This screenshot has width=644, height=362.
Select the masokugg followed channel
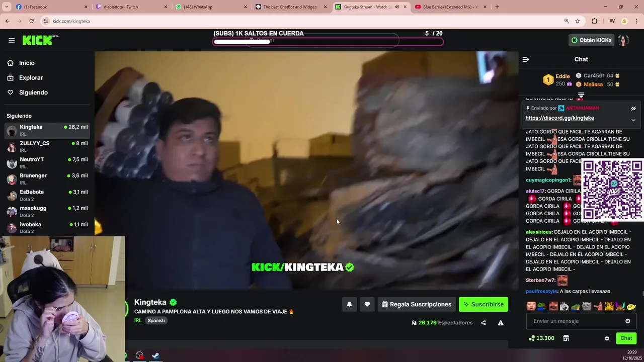click(47, 211)
